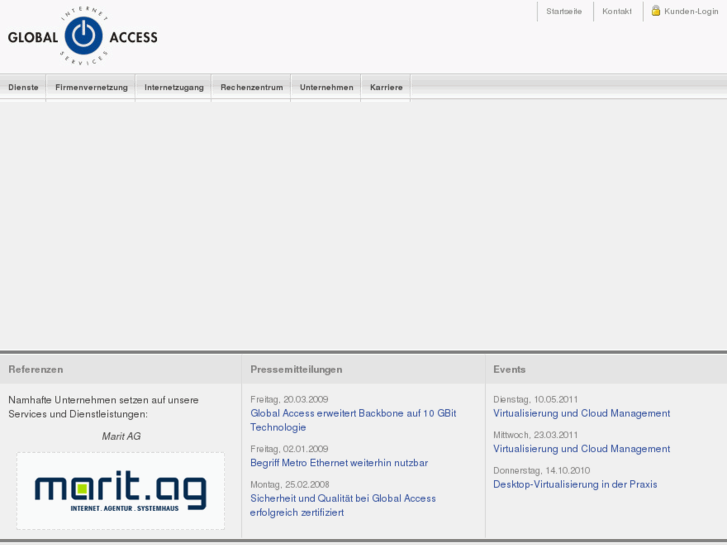Click the marit.ag reference logo
Image resolution: width=727 pixels, height=545 pixels.
coord(121,491)
